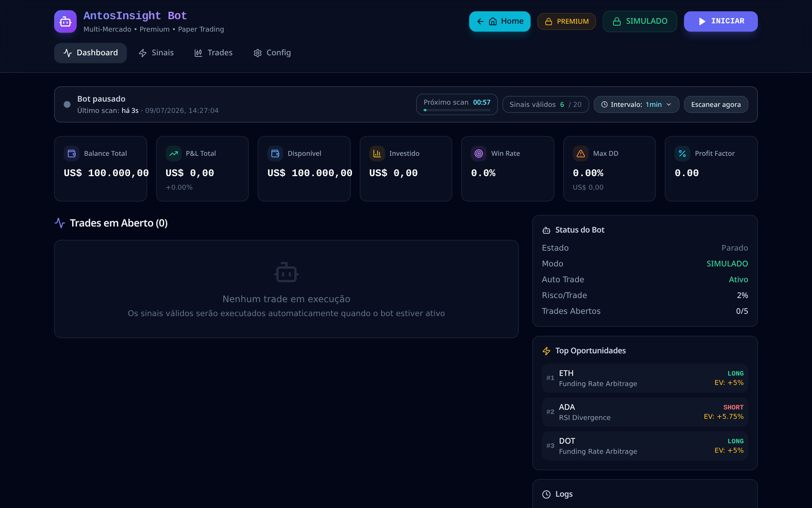This screenshot has height=508, width=812.
Task: Click the SHORT label on ADA row
Action: [x=733, y=408]
